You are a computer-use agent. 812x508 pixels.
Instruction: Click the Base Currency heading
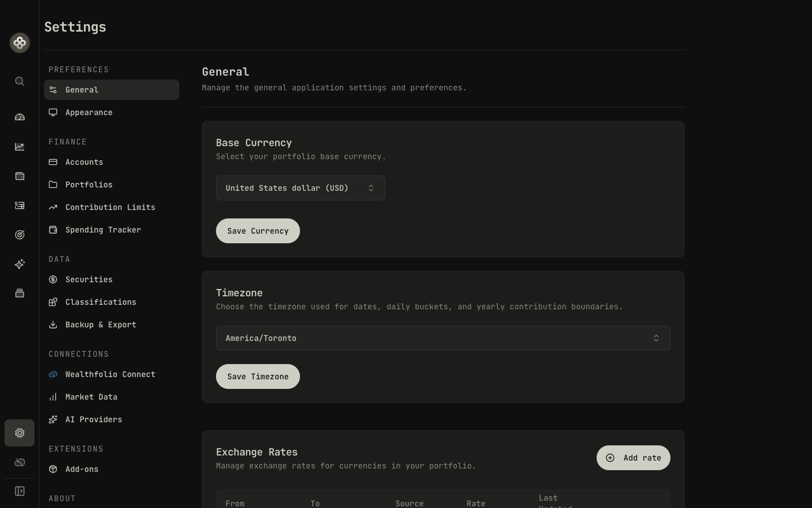pos(254,143)
